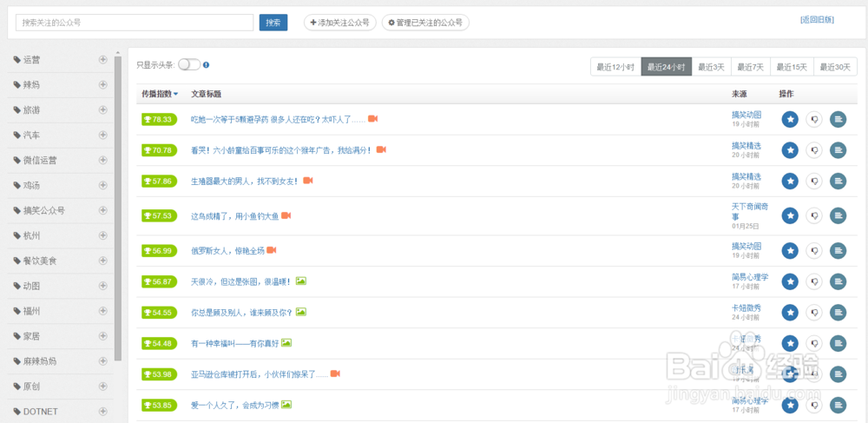
Task: Click plus icon next to 杭州 category
Action: [103, 235]
